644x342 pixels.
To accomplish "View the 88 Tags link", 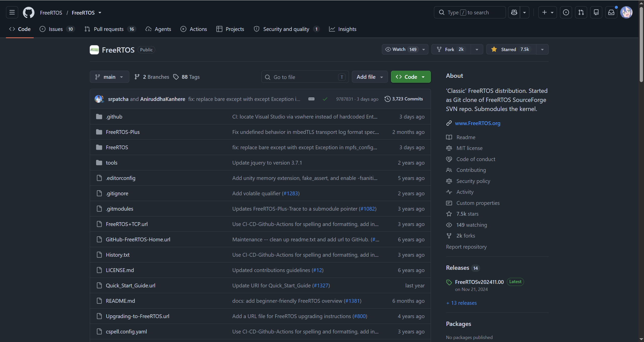I will [x=187, y=77].
